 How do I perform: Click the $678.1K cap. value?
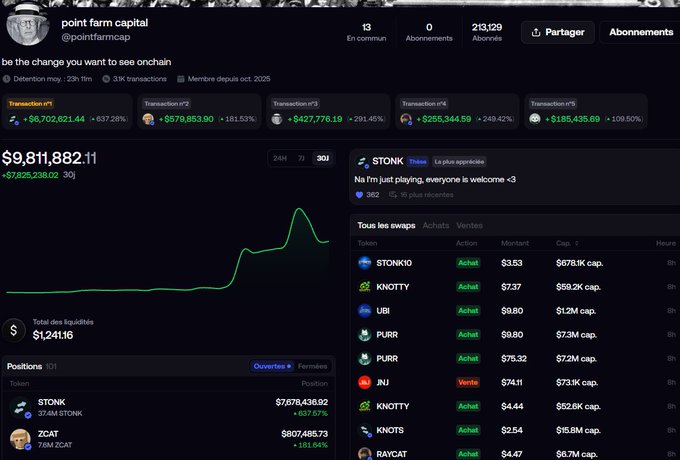pyautogui.click(x=579, y=263)
